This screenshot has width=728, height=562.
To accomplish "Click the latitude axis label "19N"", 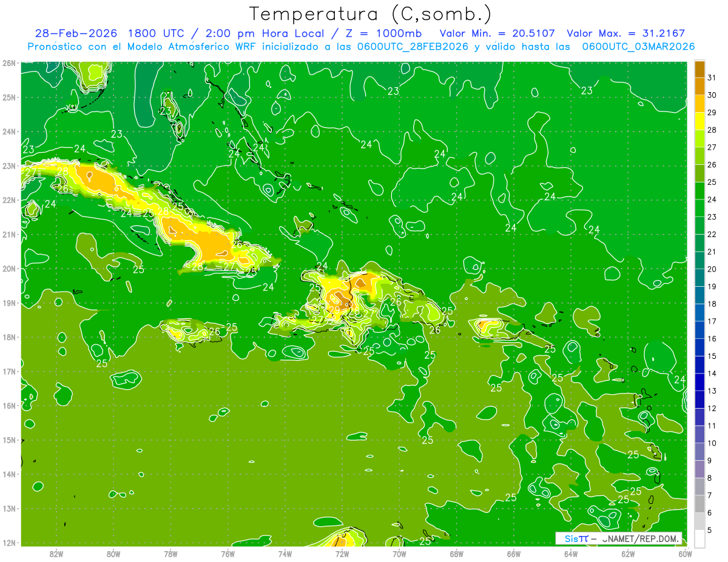I will coord(9,303).
